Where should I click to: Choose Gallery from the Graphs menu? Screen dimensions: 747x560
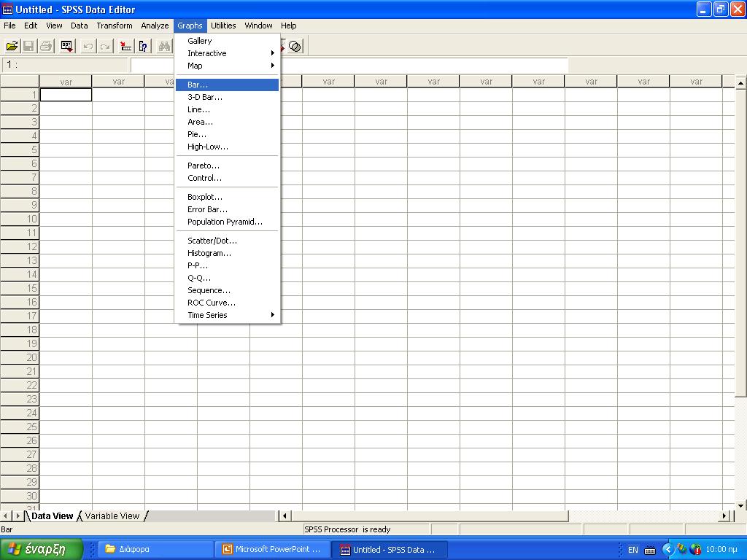pyautogui.click(x=228, y=41)
